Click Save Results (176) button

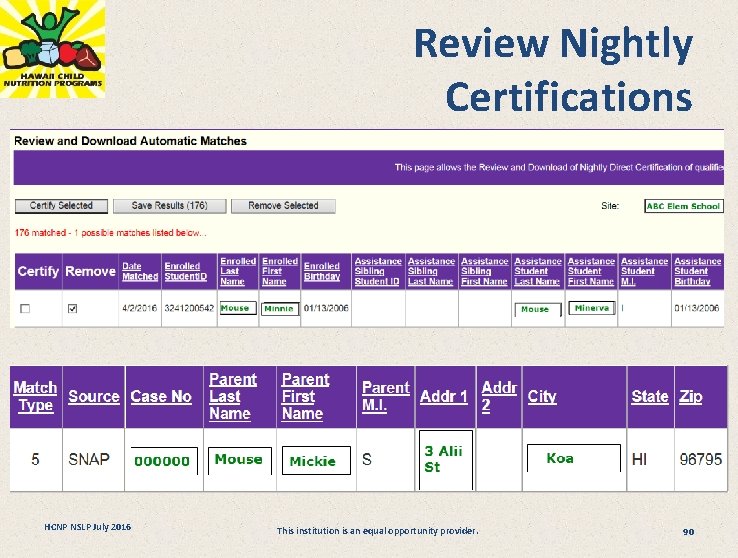point(169,206)
